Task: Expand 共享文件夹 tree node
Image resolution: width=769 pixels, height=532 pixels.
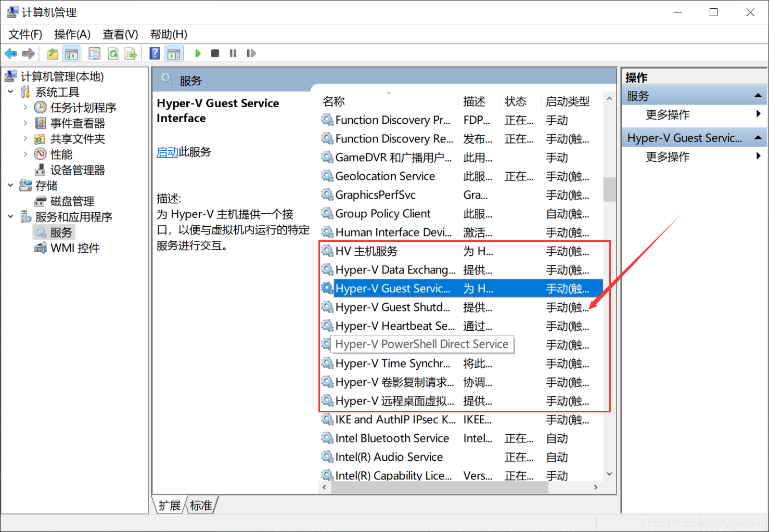Action: 25,139
